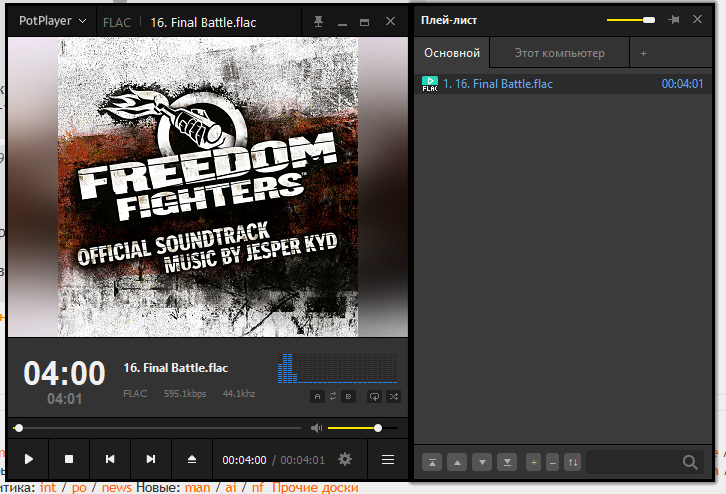The width and height of the screenshot is (726, 494).
Task: Open the PotPlayer main menu dropdown
Action: tap(52, 21)
